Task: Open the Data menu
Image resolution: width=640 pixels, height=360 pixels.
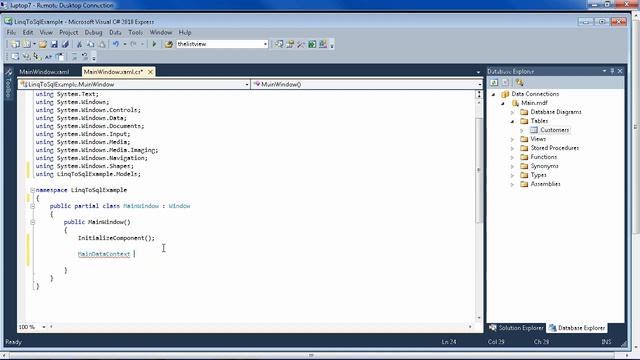Action: pos(115,32)
